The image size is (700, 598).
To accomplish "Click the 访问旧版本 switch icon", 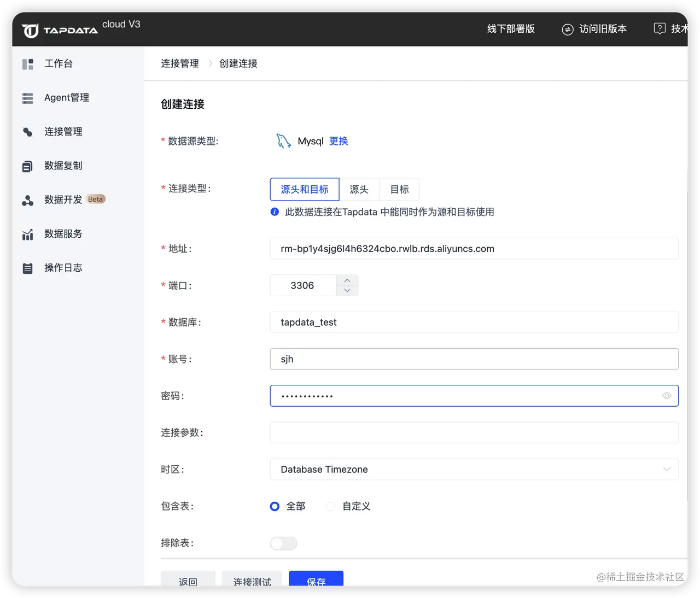I will point(568,29).
